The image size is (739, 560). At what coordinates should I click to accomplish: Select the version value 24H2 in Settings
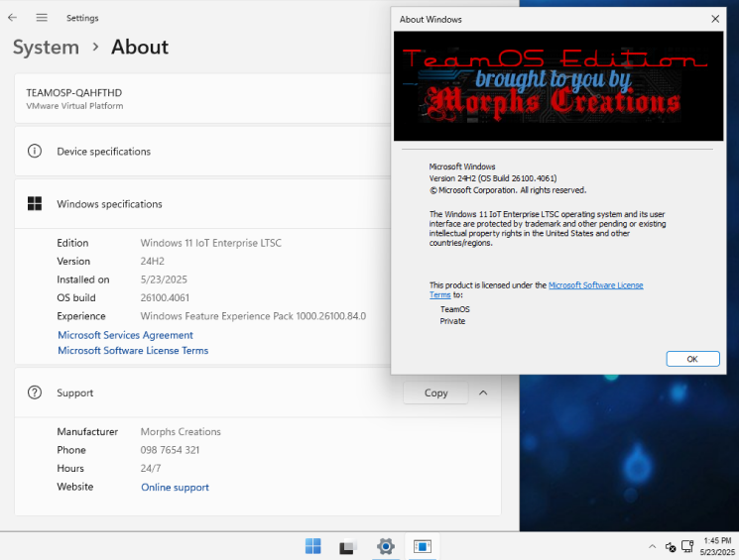click(152, 261)
